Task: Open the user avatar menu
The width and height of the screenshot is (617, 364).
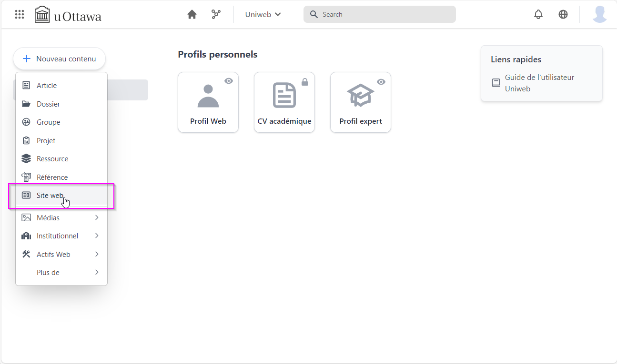Action: pos(600,14)
